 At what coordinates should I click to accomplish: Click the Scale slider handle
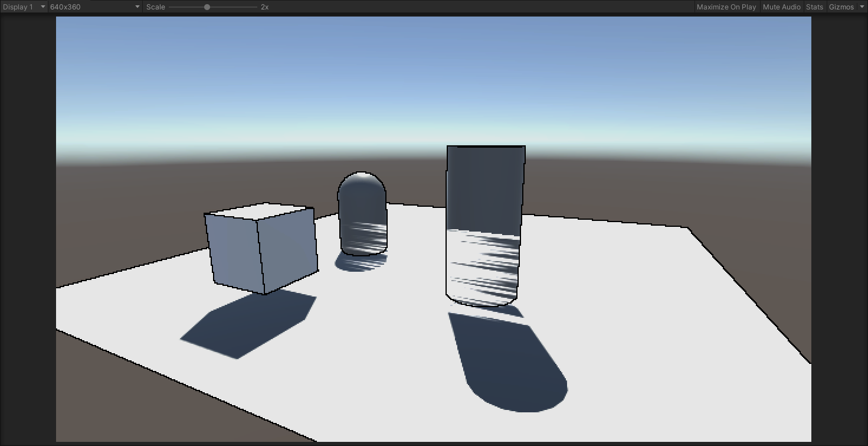point(207,7)
